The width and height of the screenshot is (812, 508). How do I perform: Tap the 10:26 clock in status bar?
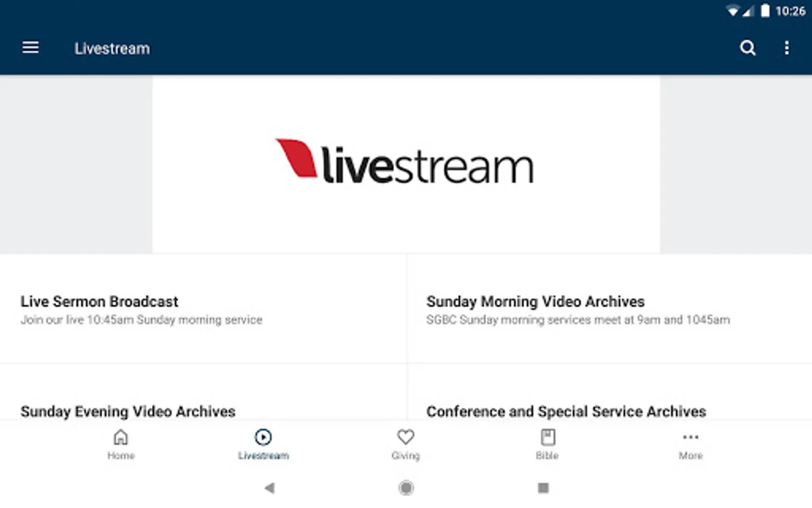790,11
